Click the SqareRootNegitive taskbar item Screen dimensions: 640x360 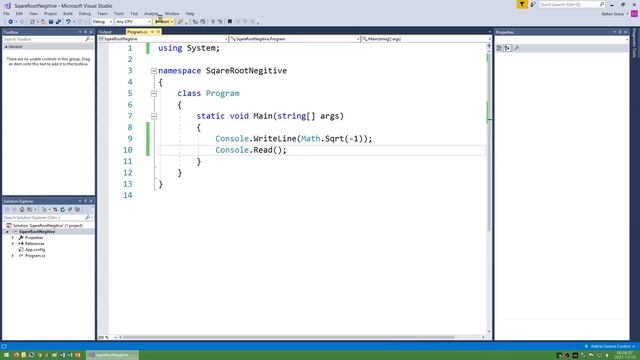[113, 355]
